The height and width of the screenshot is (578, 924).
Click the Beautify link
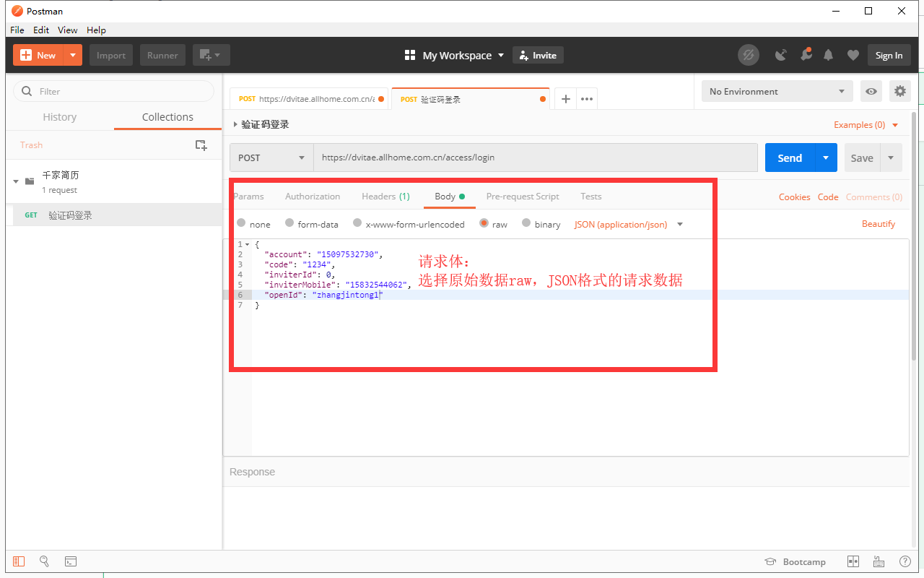pos(879,224)
